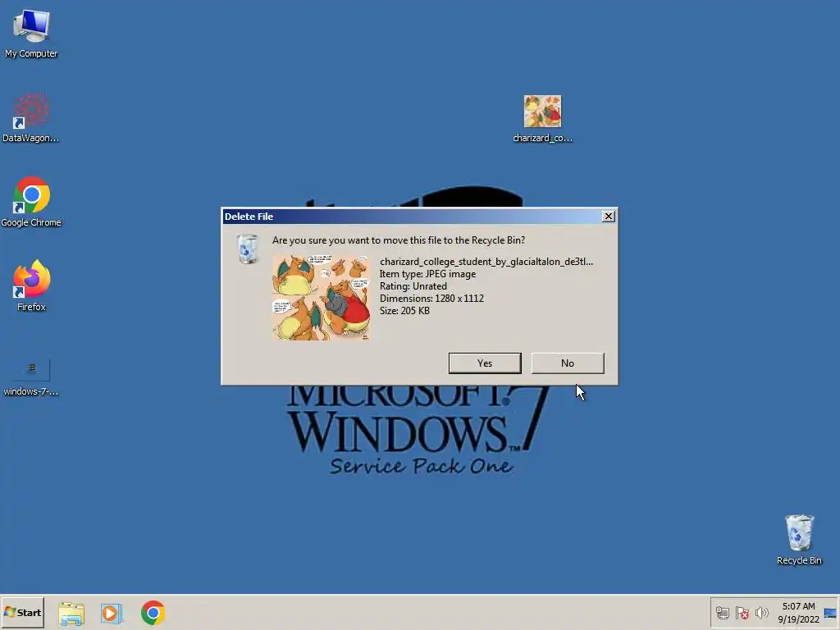Confirm deletion with the Yes button
The image size is (840, 630).
point(485,363)
